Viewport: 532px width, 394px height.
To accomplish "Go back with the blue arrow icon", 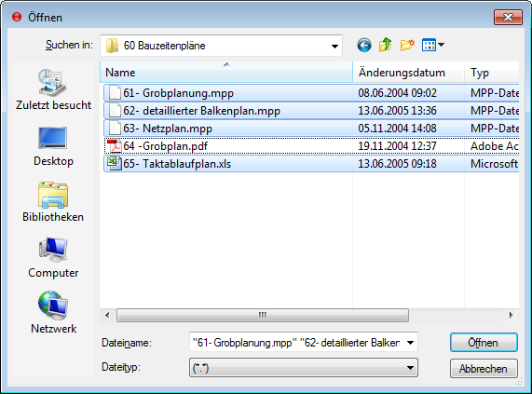I will (364, 45).
